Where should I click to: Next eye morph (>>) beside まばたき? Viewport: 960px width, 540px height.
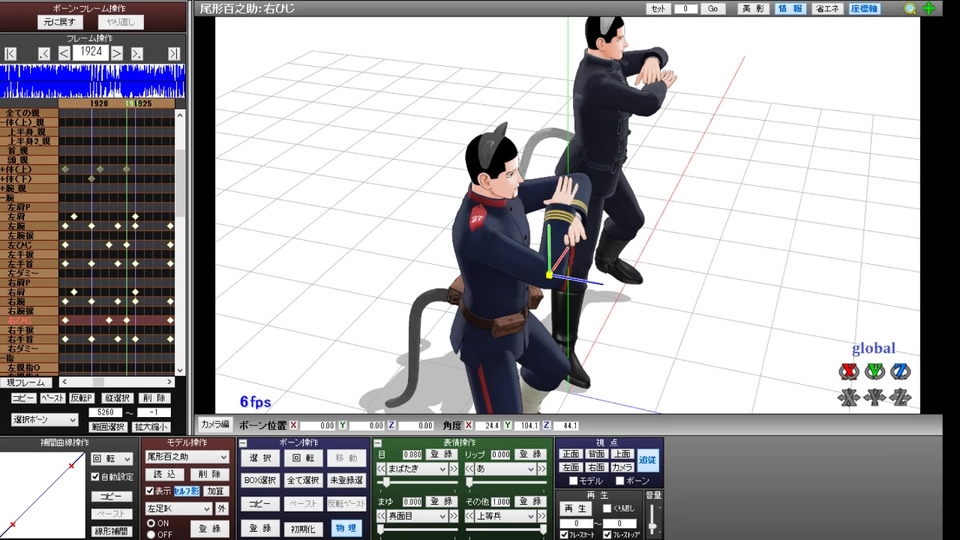[454, 469]
